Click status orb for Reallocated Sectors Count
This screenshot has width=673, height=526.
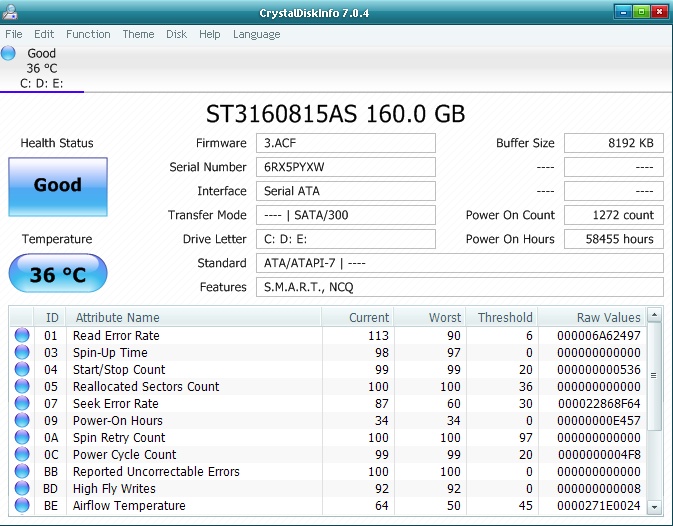coord(22,386)
